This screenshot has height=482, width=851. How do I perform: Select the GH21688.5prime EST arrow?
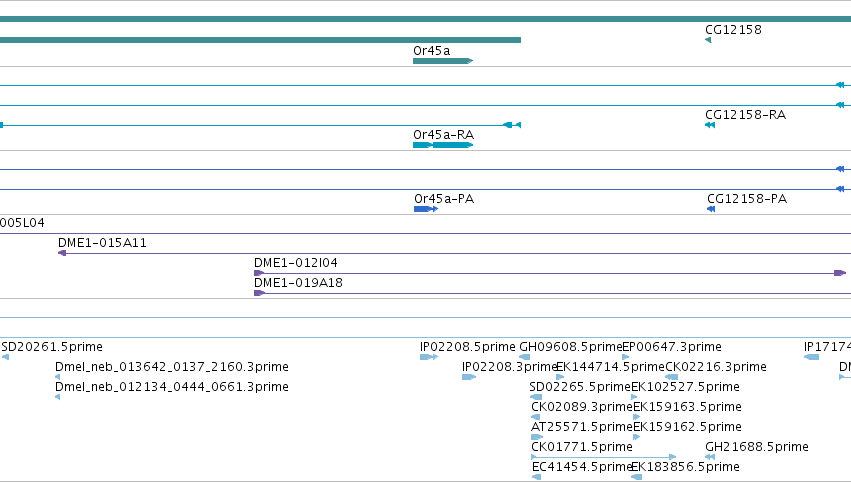pyautogui.click(x=710, y=457)
